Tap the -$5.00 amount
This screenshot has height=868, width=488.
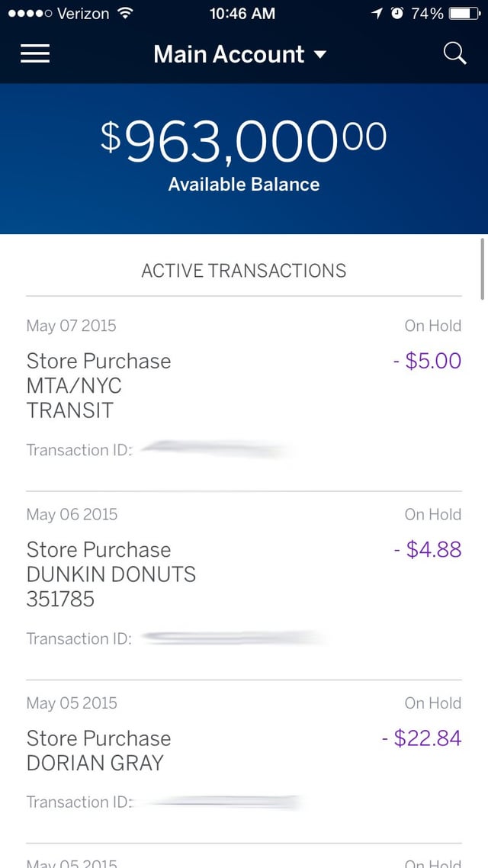tap(427, 361)
